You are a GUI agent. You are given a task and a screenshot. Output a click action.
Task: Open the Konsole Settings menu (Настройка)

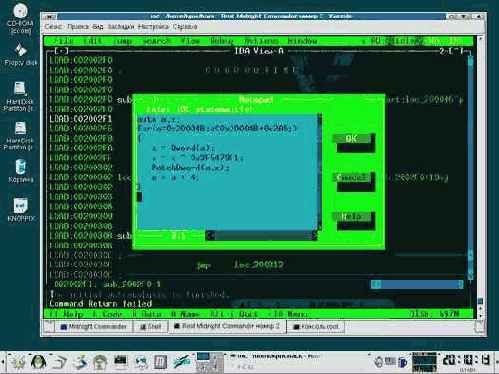153,27
